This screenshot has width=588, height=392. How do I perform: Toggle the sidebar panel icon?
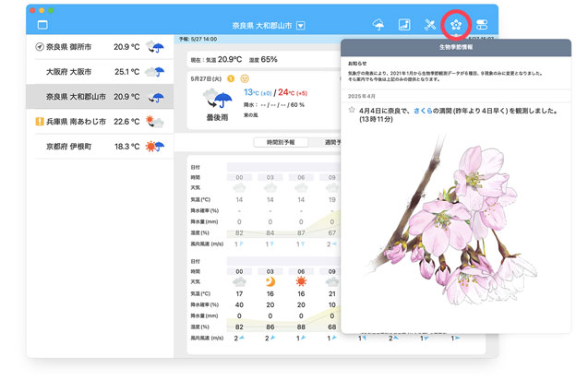click(x=42, y=25)
